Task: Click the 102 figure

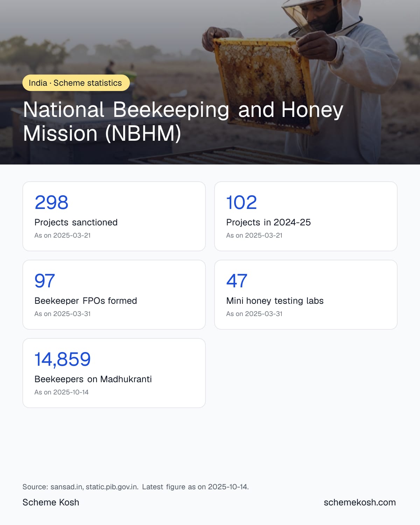Action: pos(241,202)
